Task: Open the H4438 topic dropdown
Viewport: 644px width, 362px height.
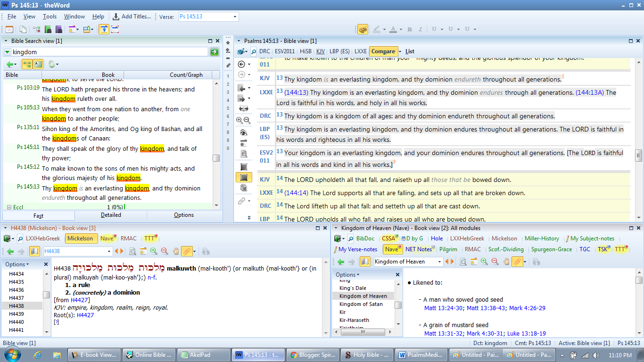Action: (x=109, y=251)
